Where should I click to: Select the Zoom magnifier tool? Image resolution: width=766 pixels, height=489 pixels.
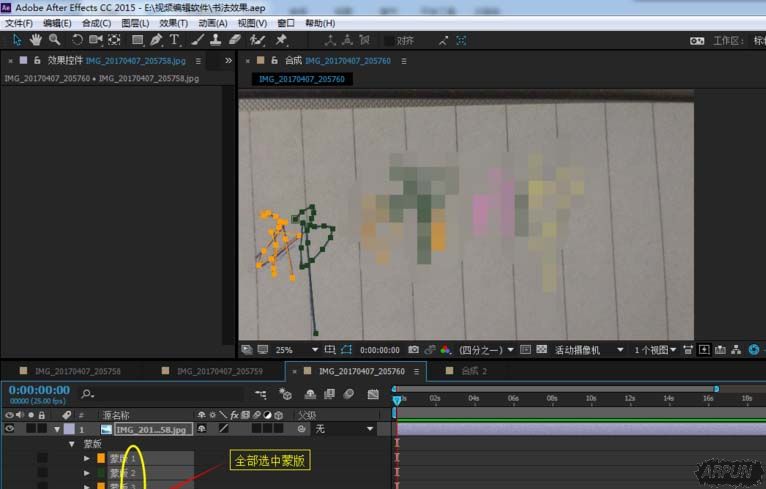[x=54, y=40]
